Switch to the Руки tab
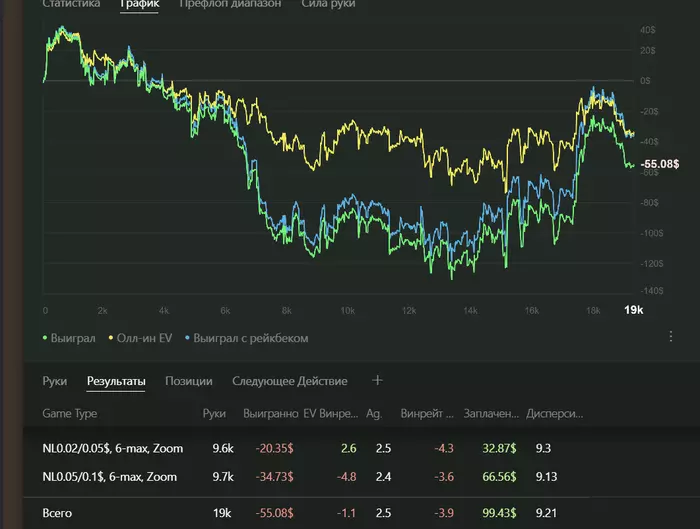Image resolution: width=700 pixels, height=529 pixels. [x=54, y=381]
